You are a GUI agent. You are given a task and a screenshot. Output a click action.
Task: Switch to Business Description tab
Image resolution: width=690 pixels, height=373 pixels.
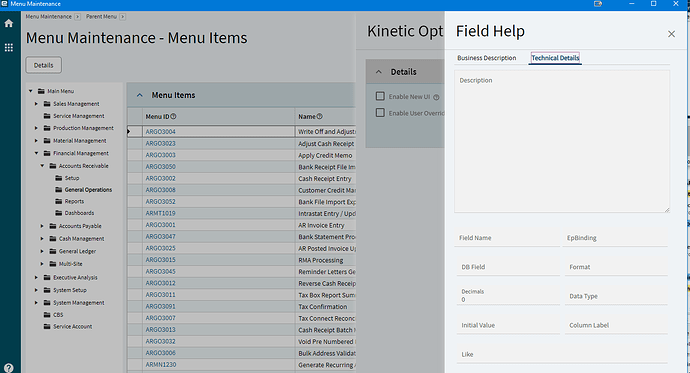coord(486,58)
